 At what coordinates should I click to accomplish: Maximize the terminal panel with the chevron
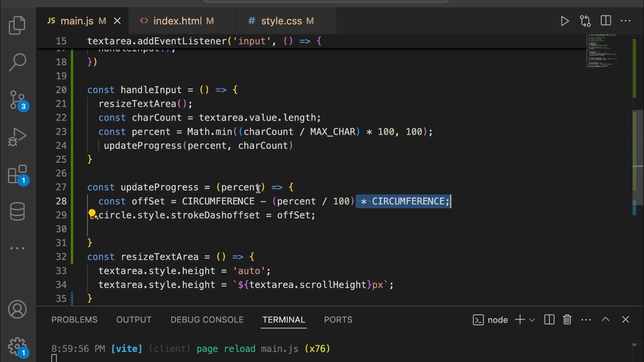coord(605,319)
